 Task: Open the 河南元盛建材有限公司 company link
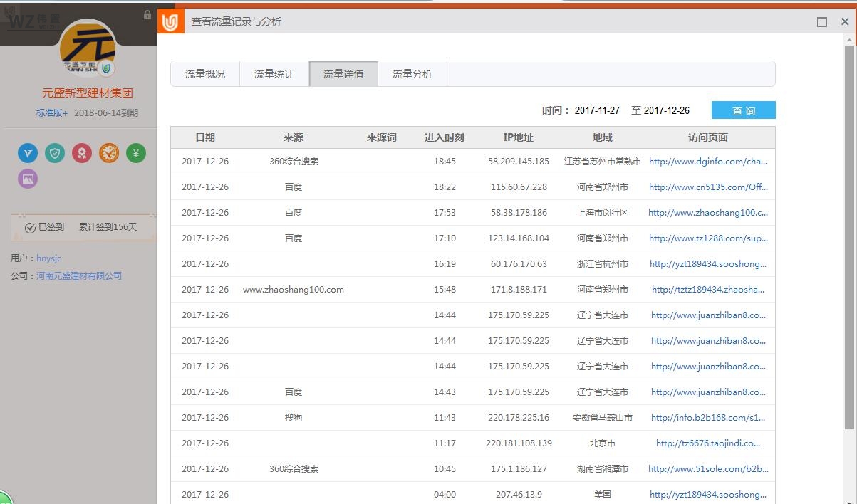pos(79,275)
